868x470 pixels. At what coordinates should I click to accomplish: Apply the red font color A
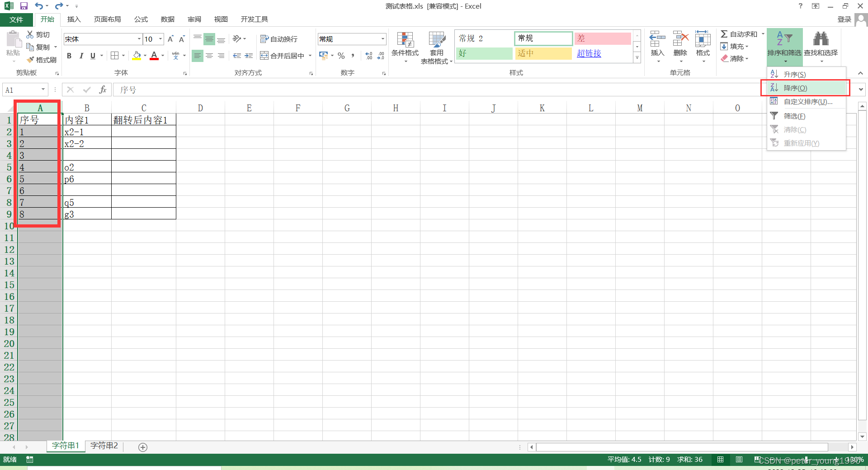pos(154,56)
